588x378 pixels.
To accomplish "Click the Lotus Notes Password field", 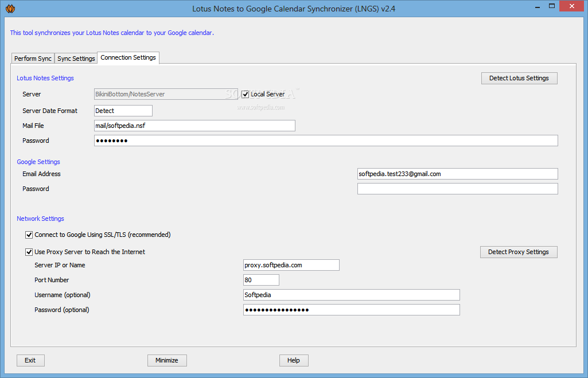I will pos(326,141).
